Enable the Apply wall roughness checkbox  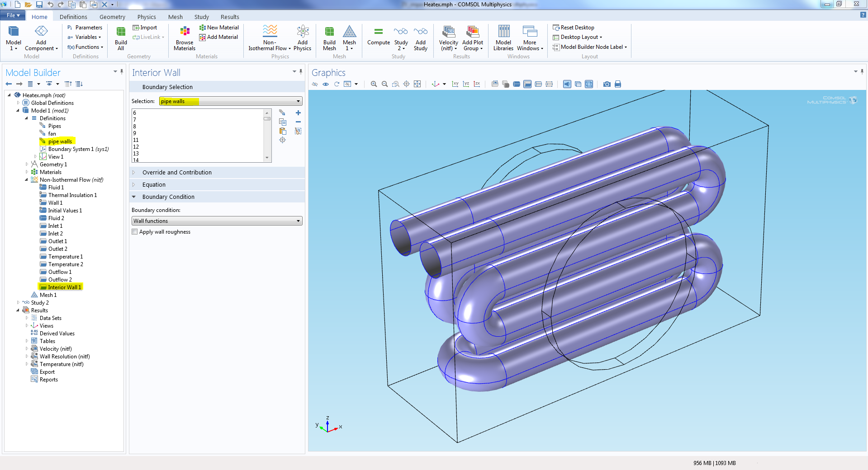point(135,232)
